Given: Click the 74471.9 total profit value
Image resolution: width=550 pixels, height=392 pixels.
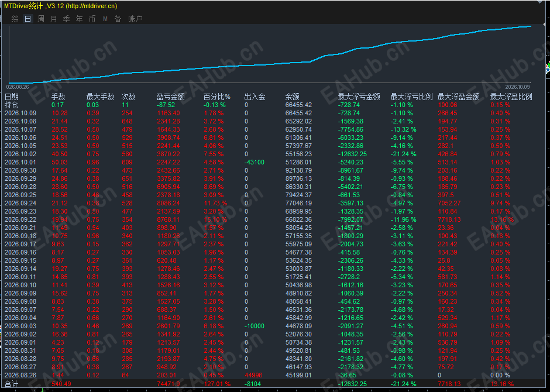Looking at the screenshot, I should pyautogui.click(x=169, y=384).
